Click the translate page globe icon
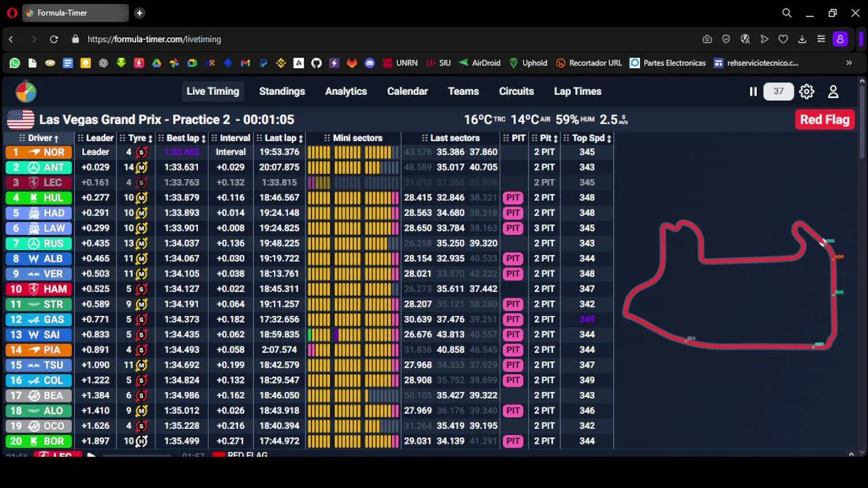Screen dimensions: 868x488 [745, 39]
